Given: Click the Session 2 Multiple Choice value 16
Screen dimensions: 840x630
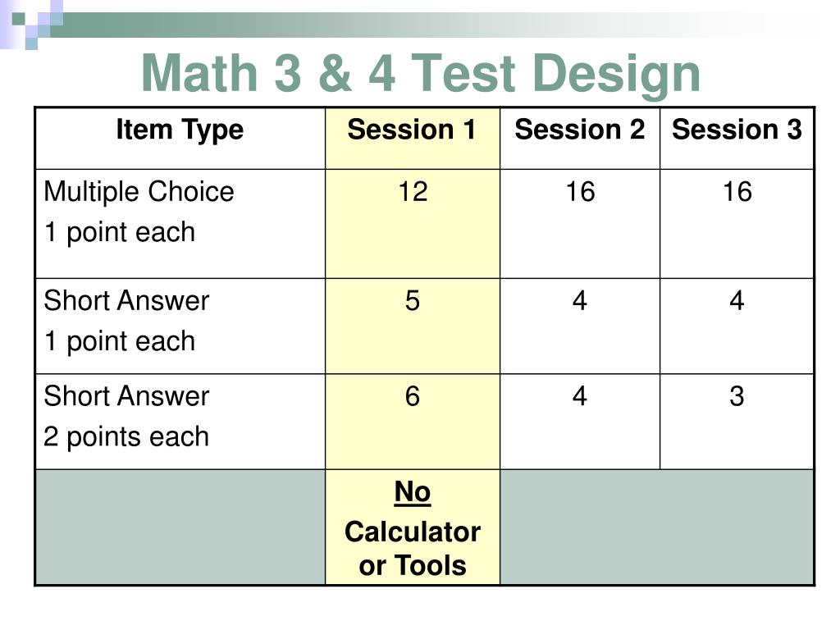Looking at the screenshot, I should [580, 191].
